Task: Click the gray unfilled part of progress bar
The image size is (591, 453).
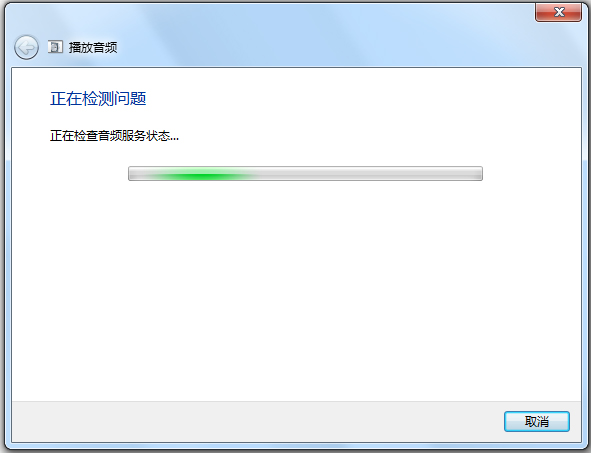Action: point(369,174)
